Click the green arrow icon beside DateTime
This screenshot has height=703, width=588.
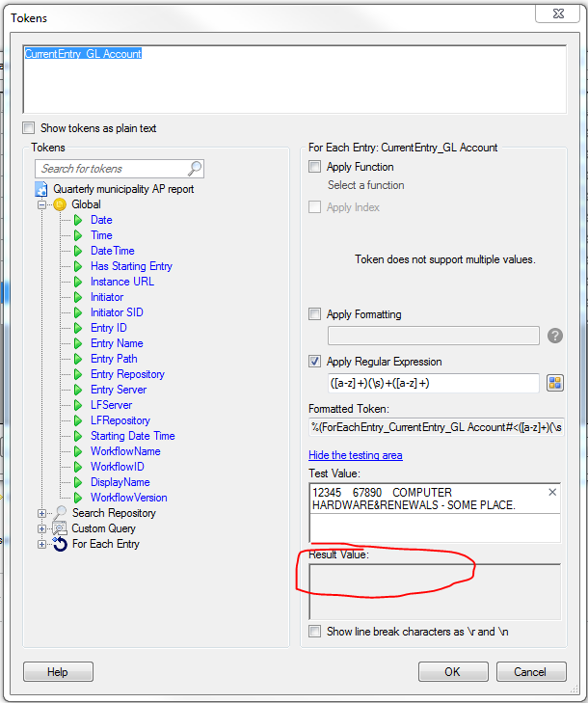[x=78, y=251]
